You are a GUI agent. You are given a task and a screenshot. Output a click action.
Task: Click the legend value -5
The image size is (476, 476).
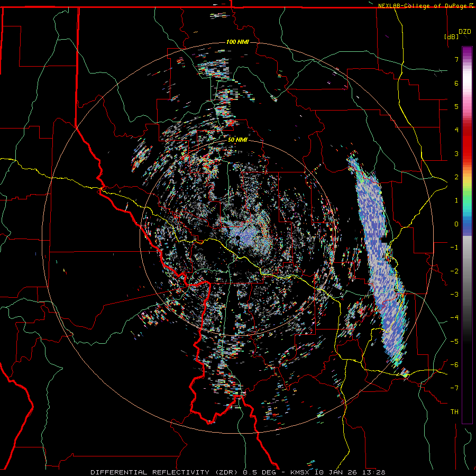[454, 342]
